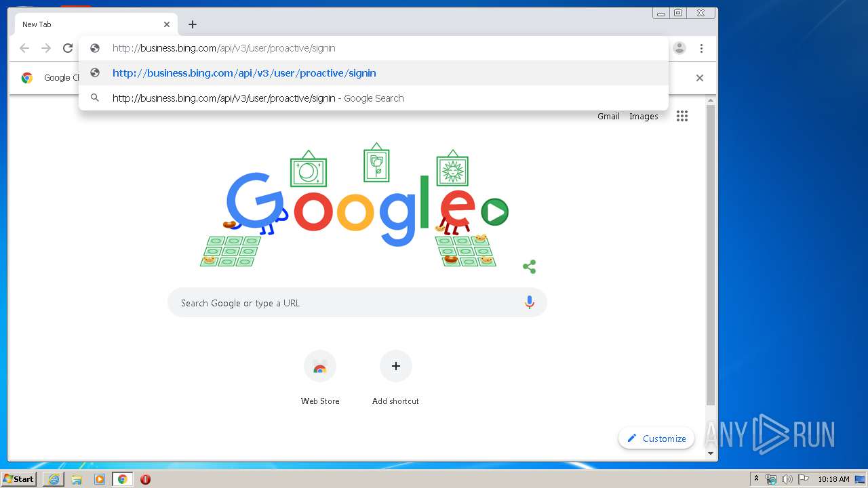The width and height of the screenshot is (868, 488).
Task: Open a new tab with plus button
Action: pos(193,24)
